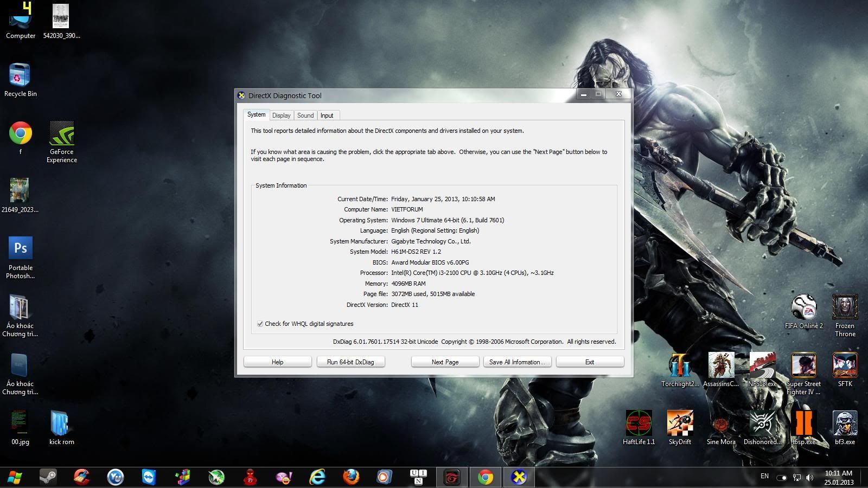Image resolution: width=868 pixels, height=488 pixels.
Task: Launch GeForce Experience desktop shortcut
Action: click(x=61, y=142)
